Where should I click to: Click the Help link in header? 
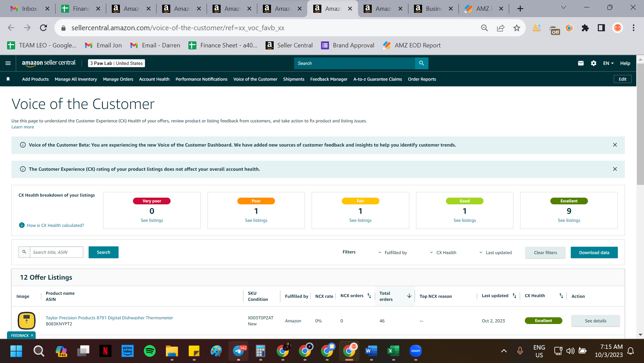625,63
